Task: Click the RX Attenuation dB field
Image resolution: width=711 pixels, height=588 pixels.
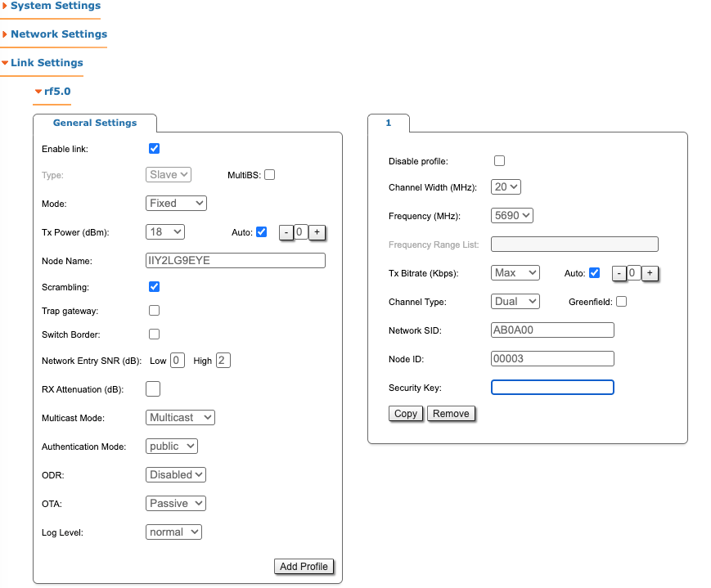Action: (x=153, y=389)
